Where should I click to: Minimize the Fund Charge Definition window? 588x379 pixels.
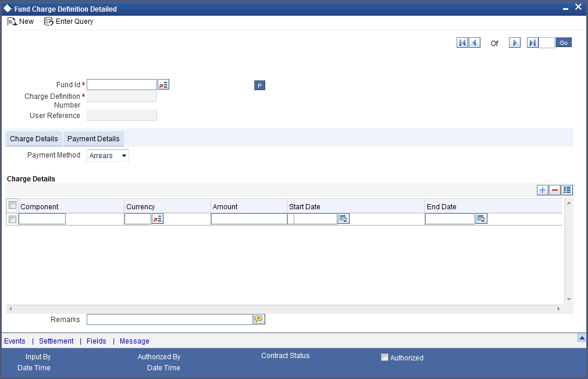565,8
